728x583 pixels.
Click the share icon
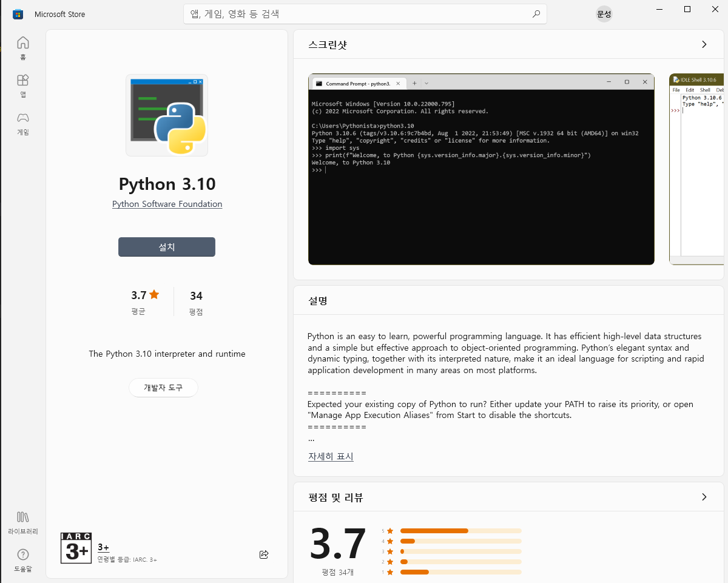click(x=264, y=554)
